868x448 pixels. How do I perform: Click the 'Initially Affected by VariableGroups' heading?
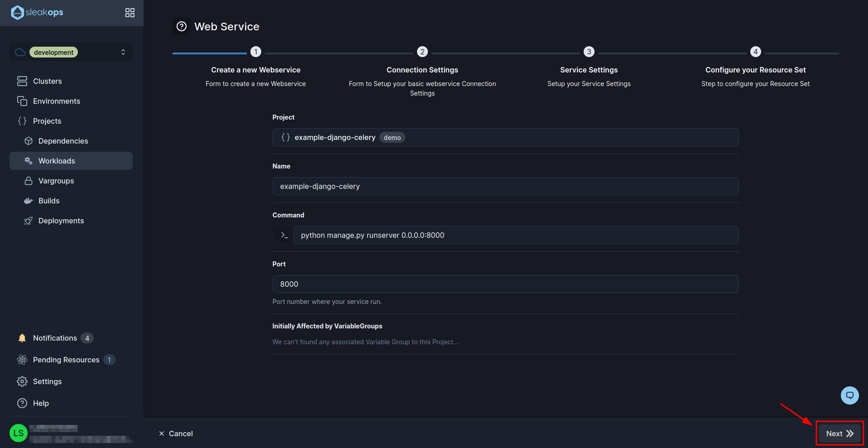click(327, 326)
